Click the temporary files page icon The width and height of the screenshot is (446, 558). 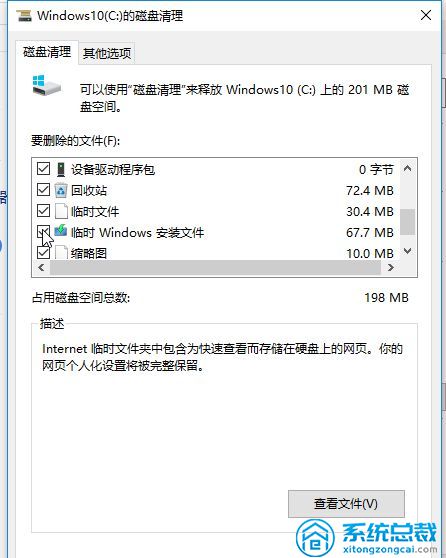(61, 211)
